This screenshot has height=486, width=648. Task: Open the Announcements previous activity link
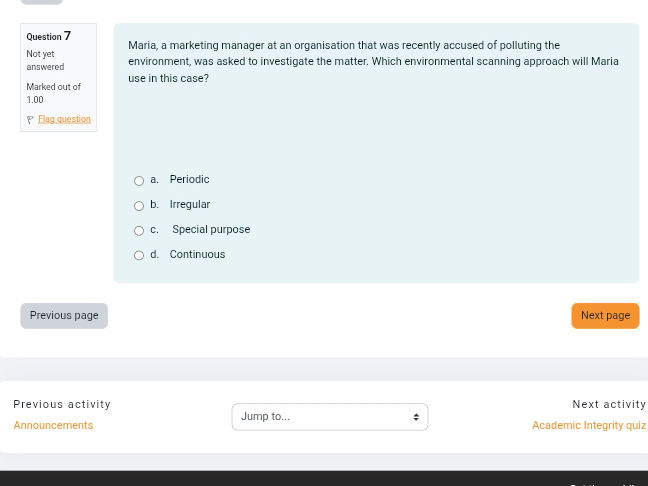[x=53, y=426]
